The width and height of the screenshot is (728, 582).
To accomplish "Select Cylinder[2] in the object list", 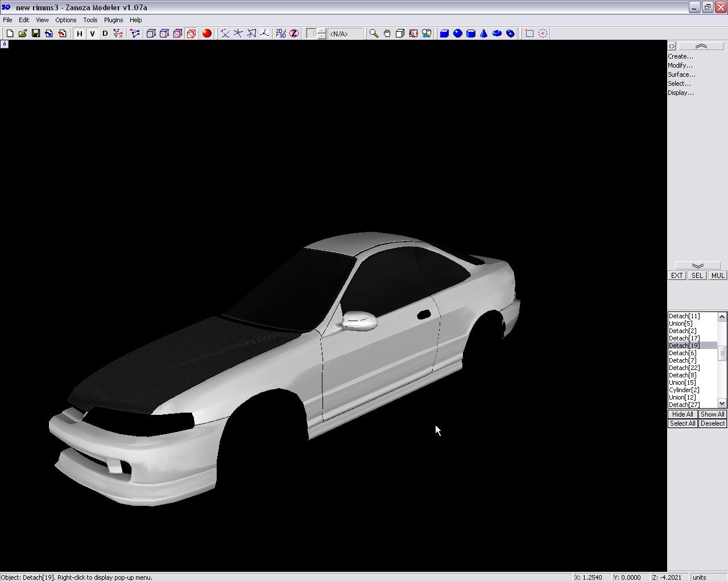I will pyautogui.click(x=684, y=390).
